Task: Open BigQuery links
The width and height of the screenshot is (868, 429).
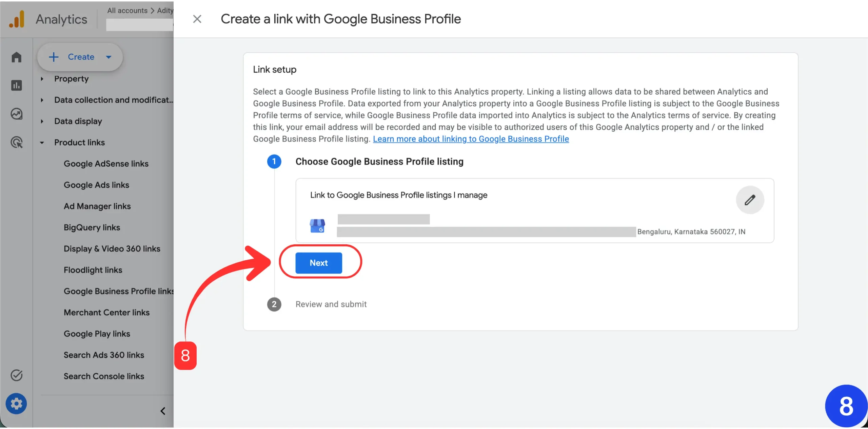Action: click(x=92, y=228)
